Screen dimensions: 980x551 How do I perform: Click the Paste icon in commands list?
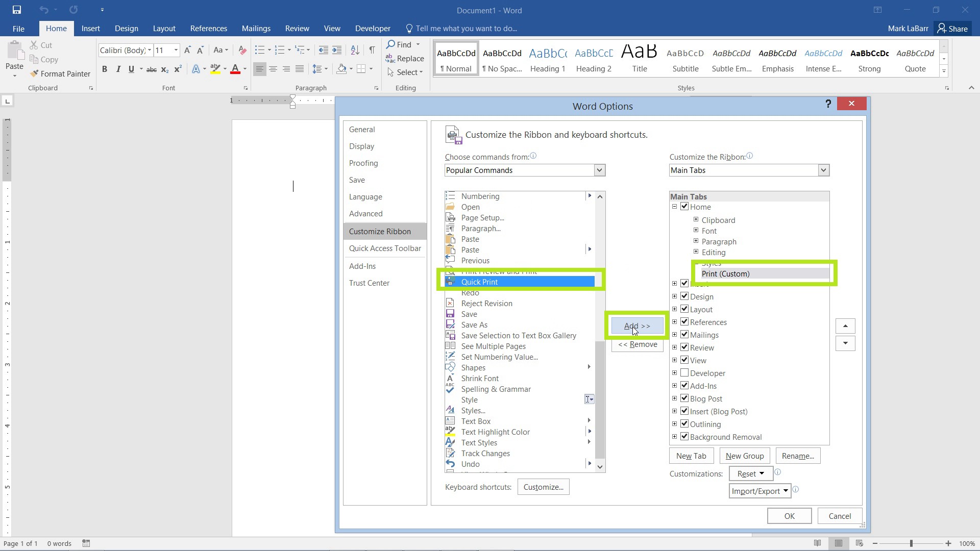click(x=451, y=239)
